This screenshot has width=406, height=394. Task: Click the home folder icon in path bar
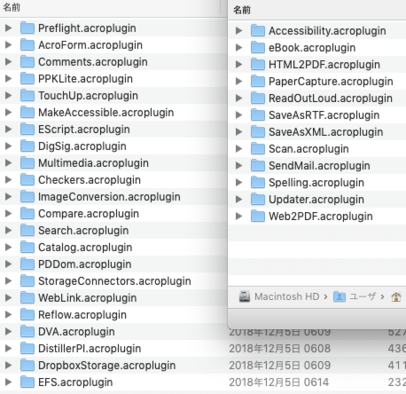pos(396,296)
